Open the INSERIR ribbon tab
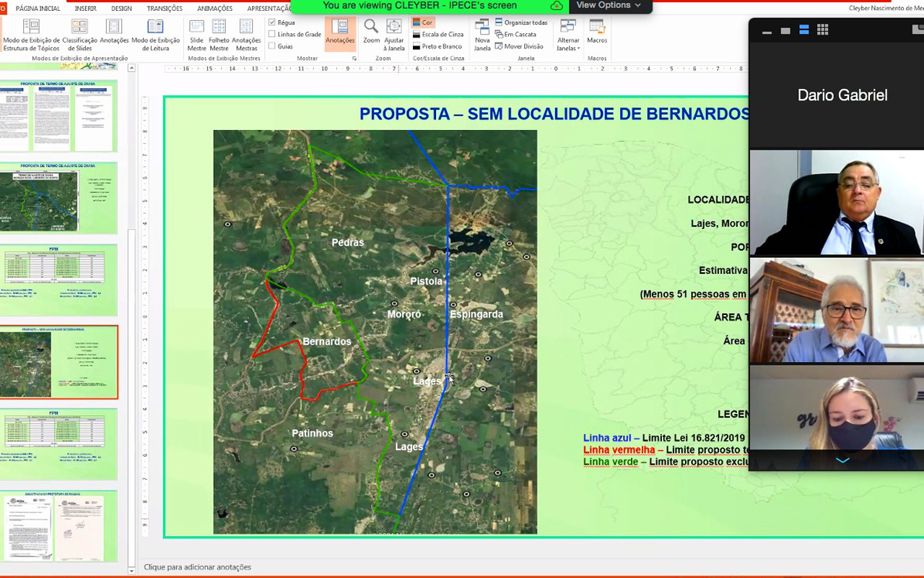The image size is (924, 578). point(85,9)
